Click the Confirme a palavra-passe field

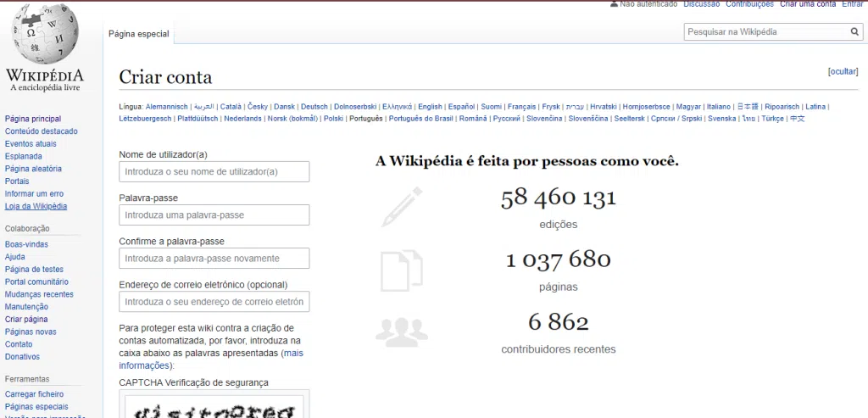coord(214,258)
